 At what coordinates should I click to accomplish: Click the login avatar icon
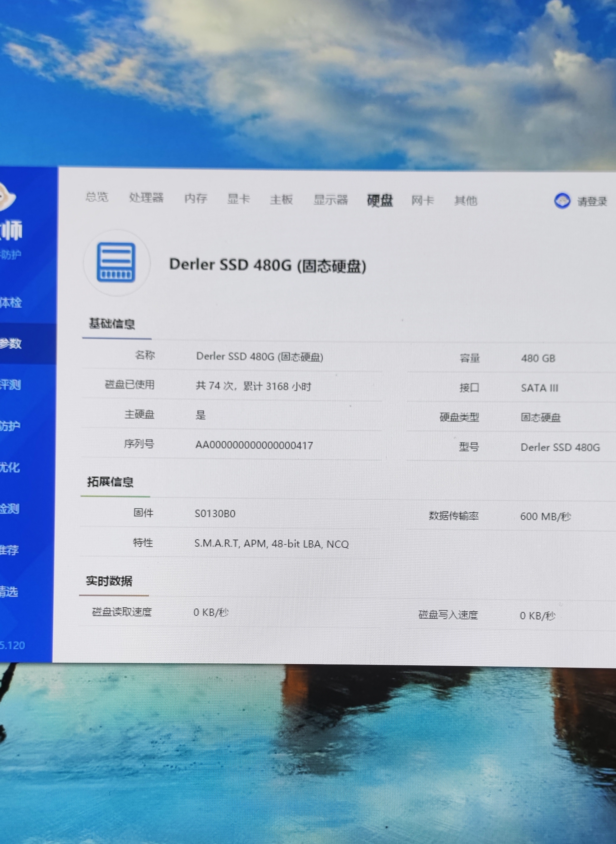click(562, 201)
